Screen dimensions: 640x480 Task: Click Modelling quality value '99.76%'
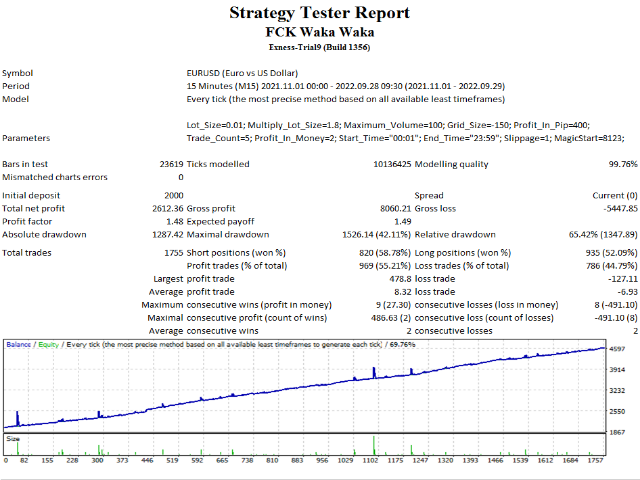[623, 164]
